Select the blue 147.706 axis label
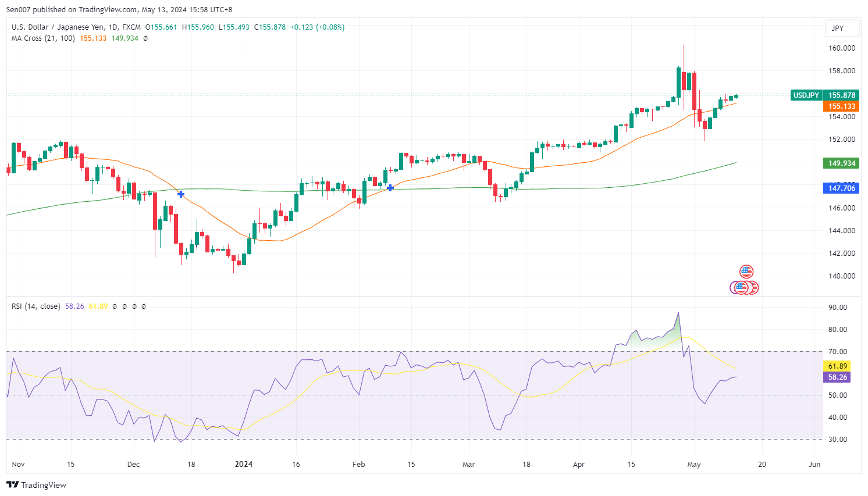The image size is (868, 496). click(841, 188)
